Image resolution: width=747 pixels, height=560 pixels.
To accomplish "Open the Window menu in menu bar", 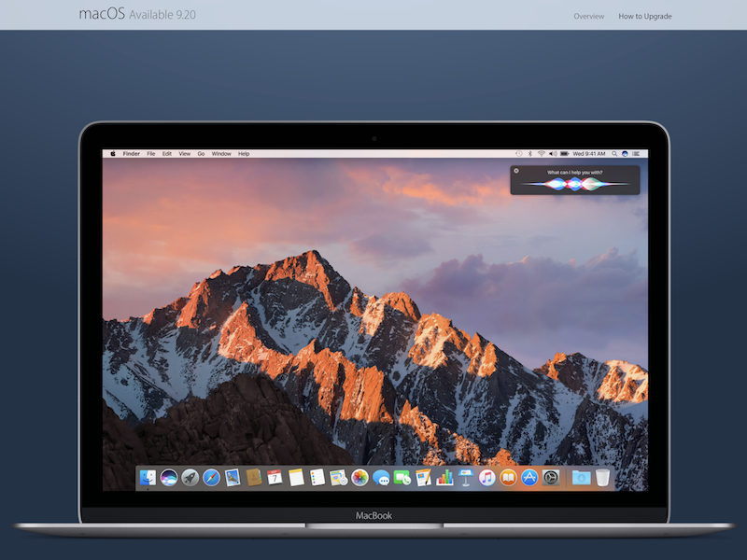I will click(x=221, y=153).
